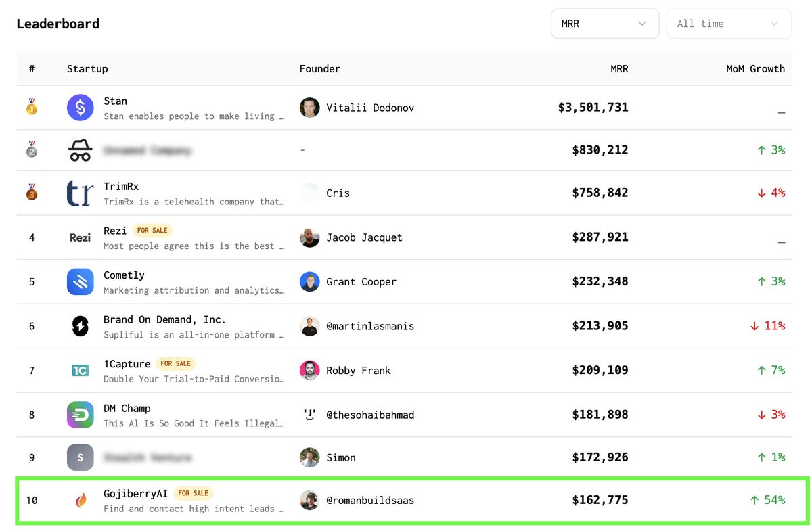Click the incognito hat-and-glasses logo in row 2
The height and width of the screenshot is (529, 812).
click(81, 150)
